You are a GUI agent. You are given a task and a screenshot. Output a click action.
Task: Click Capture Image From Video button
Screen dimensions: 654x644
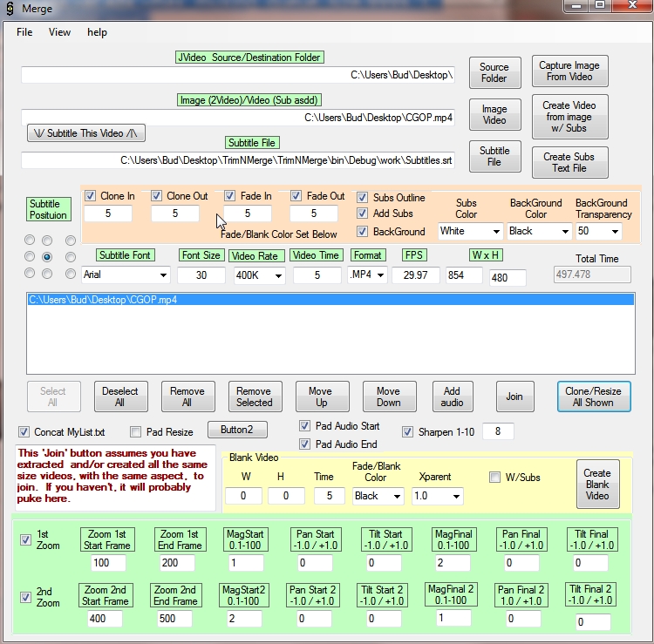pos(569,71)
